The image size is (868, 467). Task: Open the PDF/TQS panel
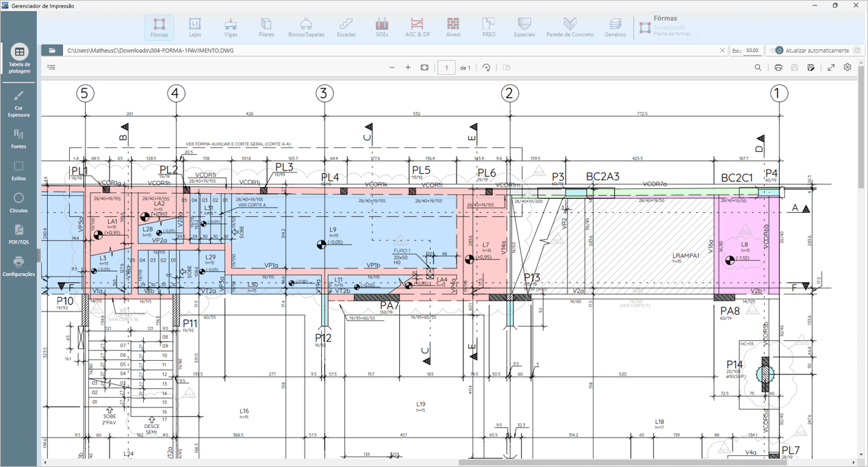[x=18, y=234]
